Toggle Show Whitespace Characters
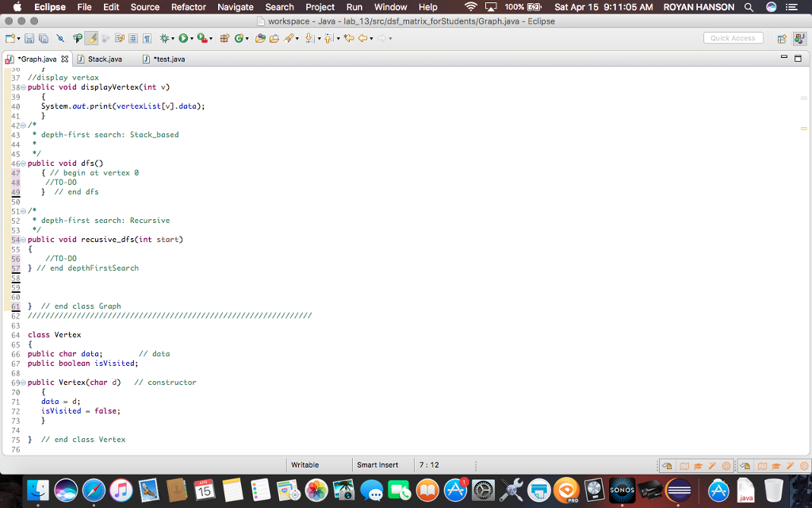Screen dimensions: 812x508 point(147,37)
